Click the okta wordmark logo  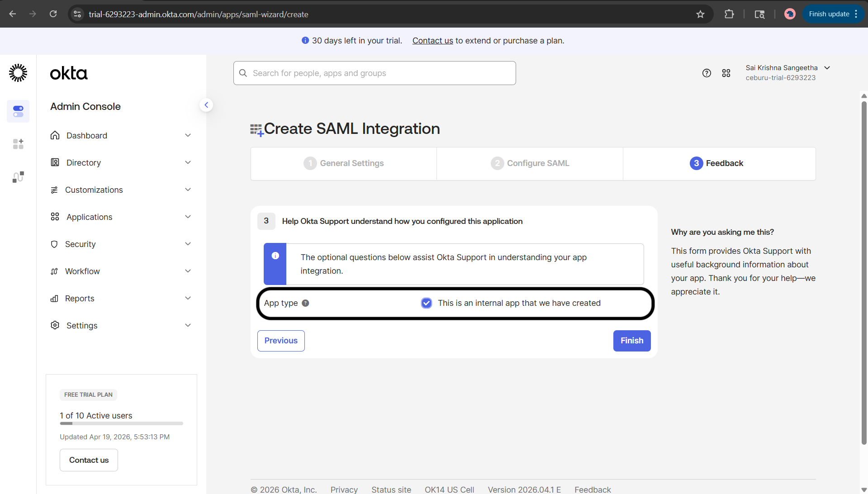[69, 73]
